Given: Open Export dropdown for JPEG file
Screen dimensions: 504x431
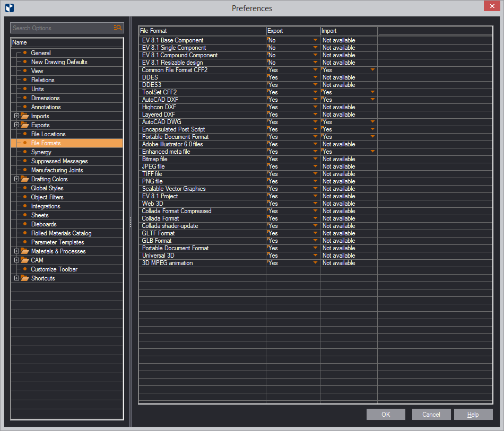Looking at the screenshot, I should (315, 166).
